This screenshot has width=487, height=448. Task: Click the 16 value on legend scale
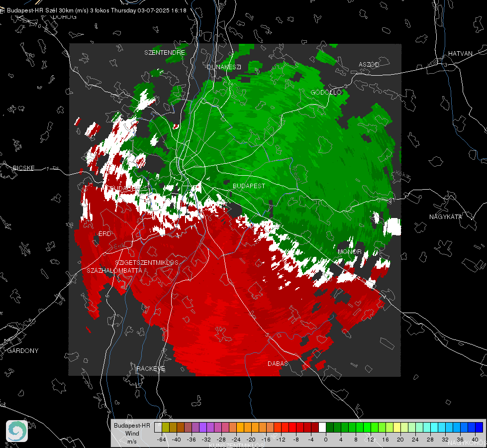tap(386, 440)
